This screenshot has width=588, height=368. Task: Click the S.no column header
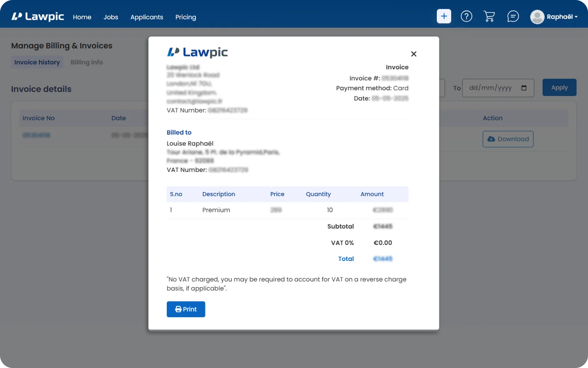176,194
